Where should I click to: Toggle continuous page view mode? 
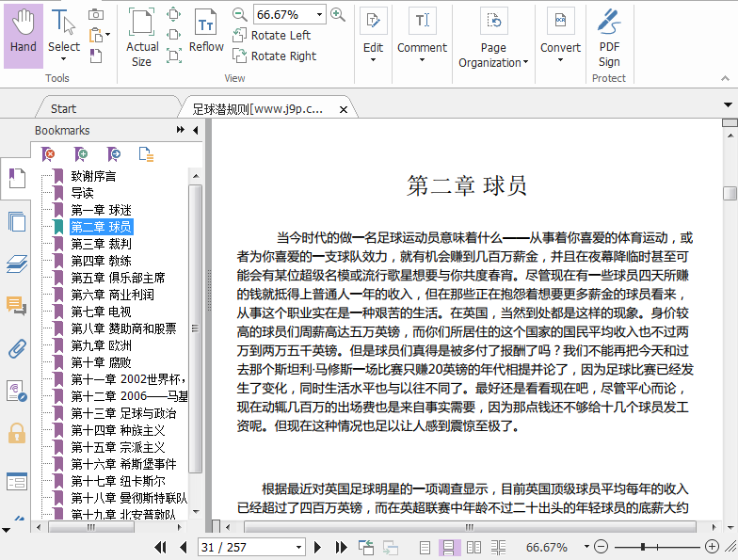449,547
